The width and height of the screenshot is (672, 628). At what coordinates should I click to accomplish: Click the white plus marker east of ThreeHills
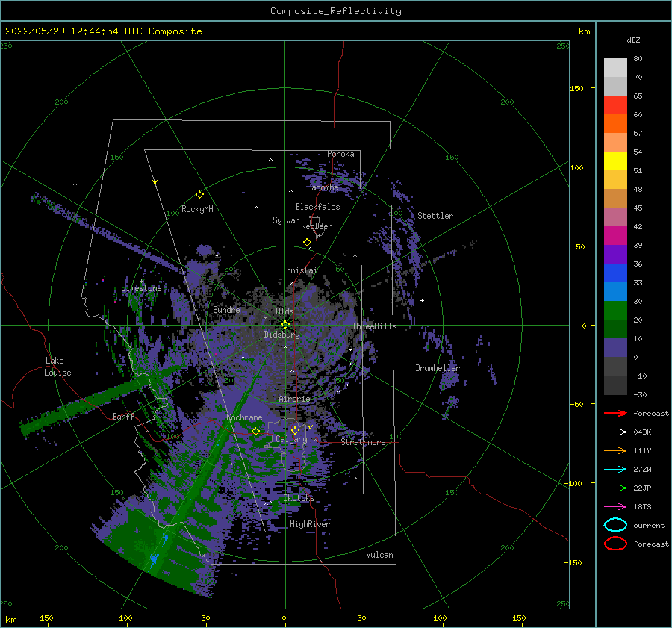click(422, 300)
